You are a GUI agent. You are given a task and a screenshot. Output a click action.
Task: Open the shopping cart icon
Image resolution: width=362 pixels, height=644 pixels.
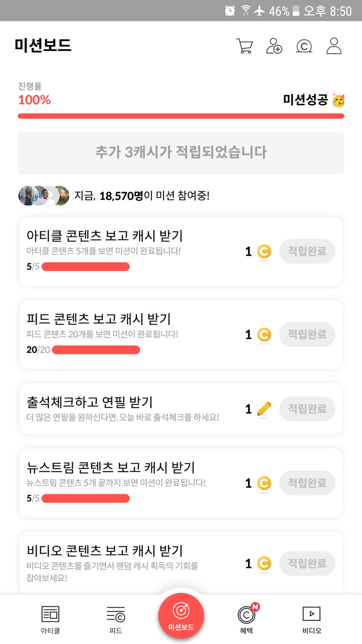[x=244, y=46]
